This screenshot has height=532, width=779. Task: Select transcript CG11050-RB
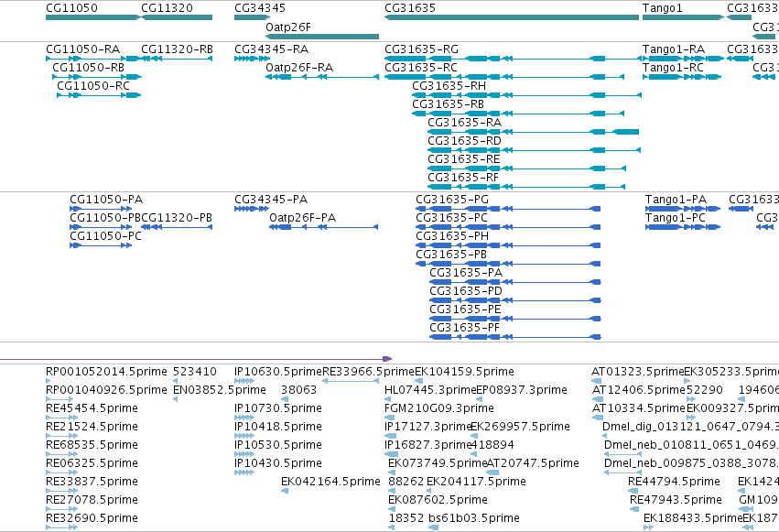coord(97,77)
